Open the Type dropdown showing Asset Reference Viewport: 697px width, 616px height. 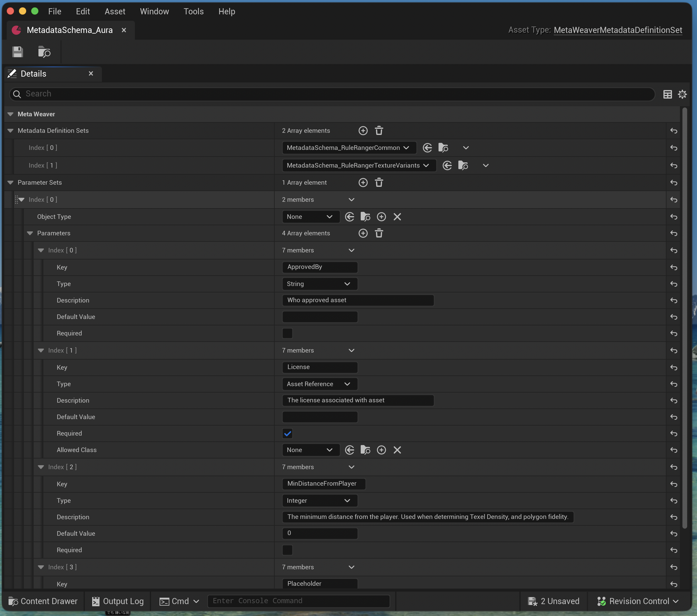point(320,384)
